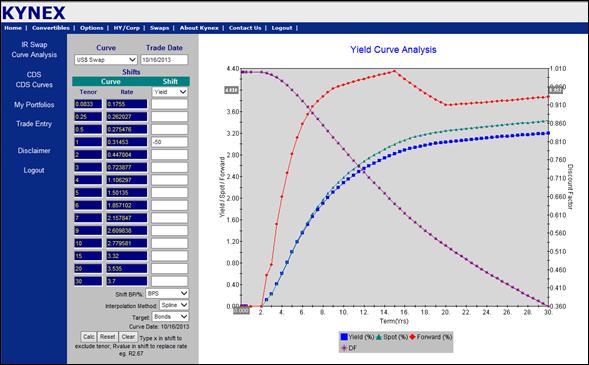This screenshot has height=365, width=589.
Task: Click the Clear button
Action: click(x=128, y=337)
